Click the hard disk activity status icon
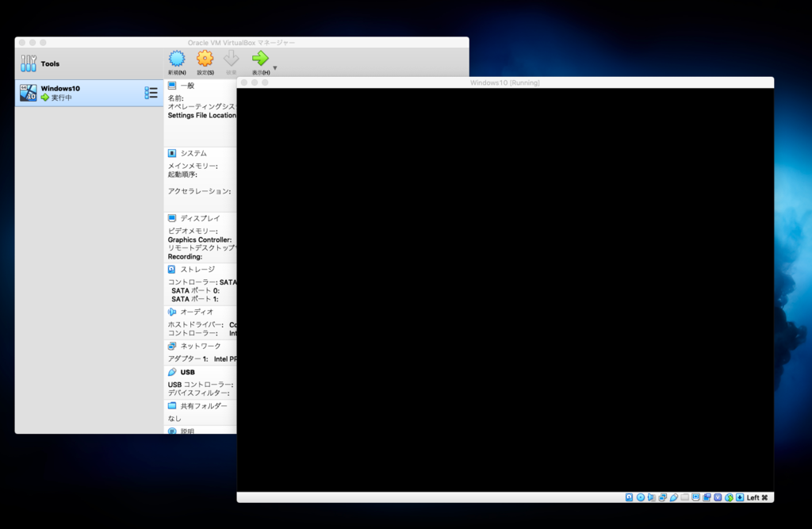This screenshot has height=529, width=812. pos(629,497)
